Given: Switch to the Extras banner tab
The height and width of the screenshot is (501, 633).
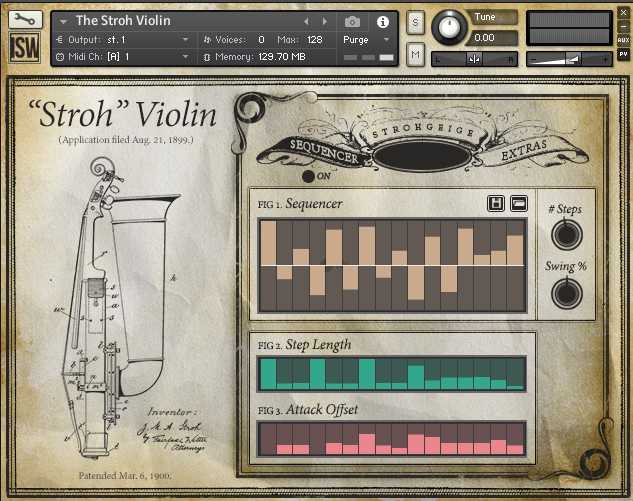Looking at the screenshot, I should 524,149.
